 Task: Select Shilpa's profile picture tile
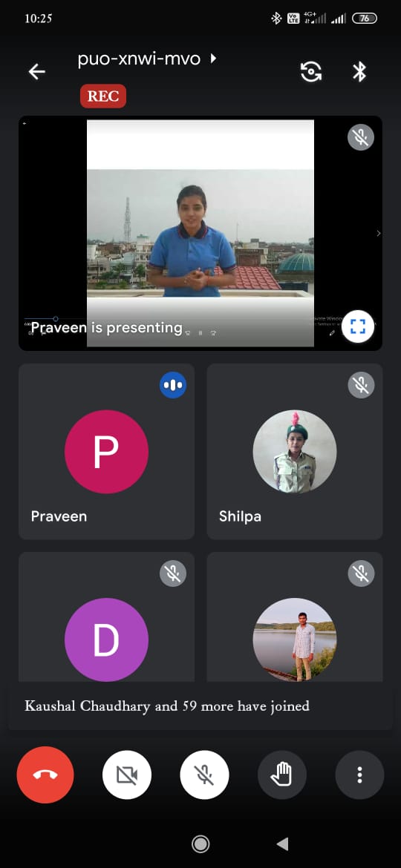295,451
